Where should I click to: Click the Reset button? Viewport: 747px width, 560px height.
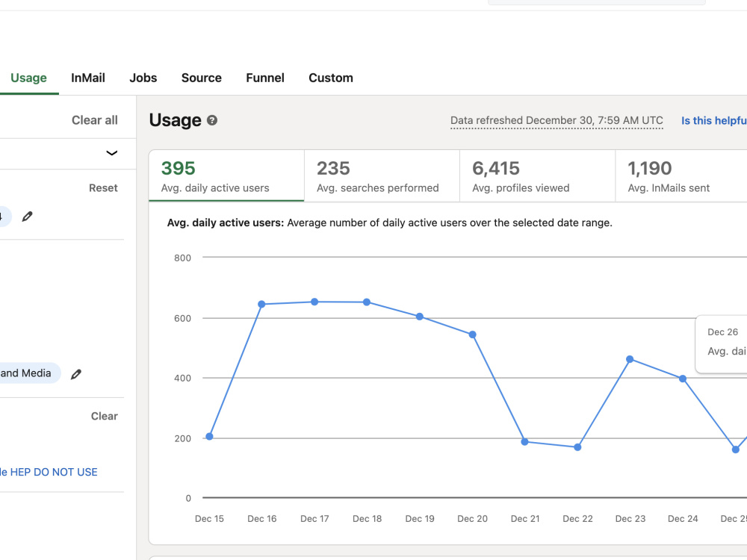point(103,187)
